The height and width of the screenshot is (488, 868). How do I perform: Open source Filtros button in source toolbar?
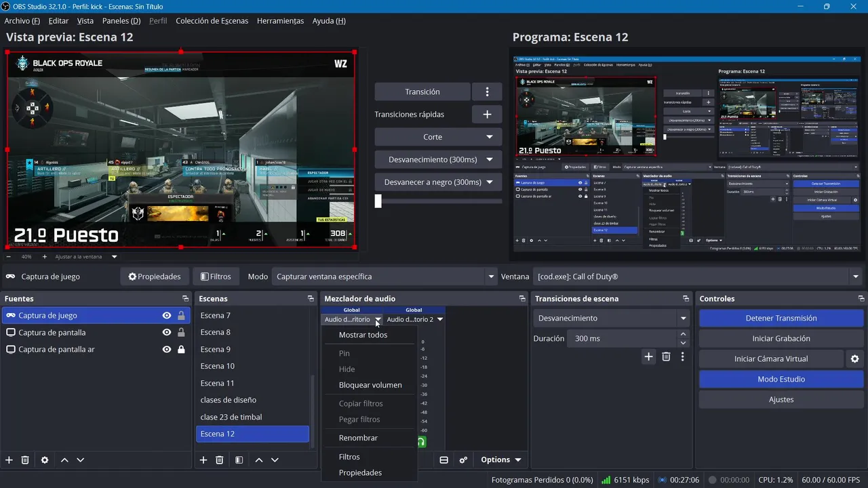point(216,277)
